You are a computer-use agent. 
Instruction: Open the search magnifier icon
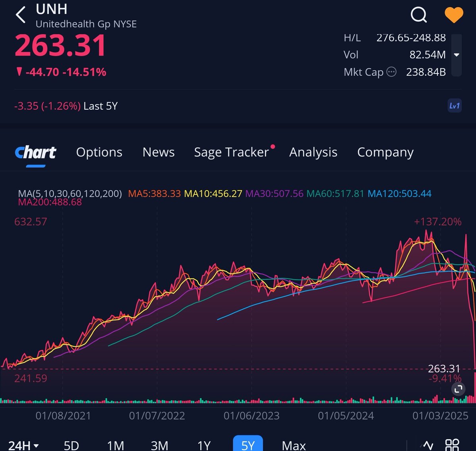418,15
